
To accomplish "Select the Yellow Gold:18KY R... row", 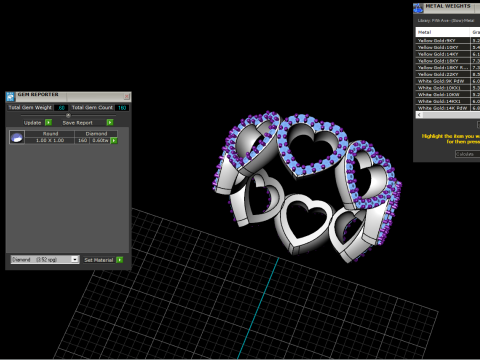I will coord(448,67).
